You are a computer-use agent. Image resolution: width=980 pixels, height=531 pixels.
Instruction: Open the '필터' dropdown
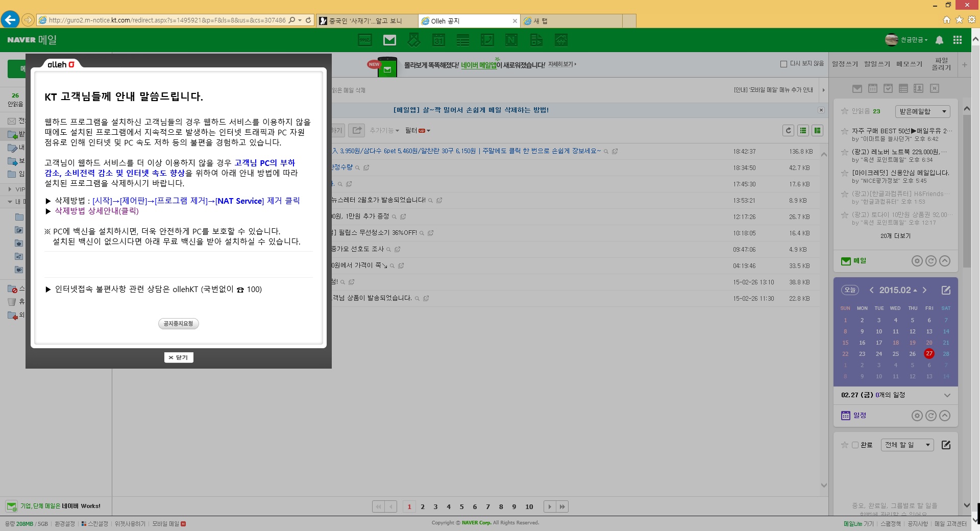(x=418, y=131)
